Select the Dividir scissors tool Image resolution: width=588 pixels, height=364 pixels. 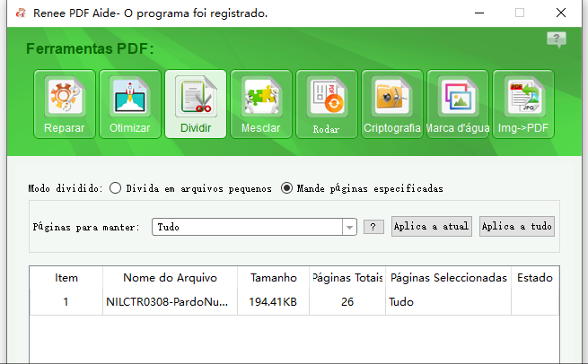click(196, 104)
